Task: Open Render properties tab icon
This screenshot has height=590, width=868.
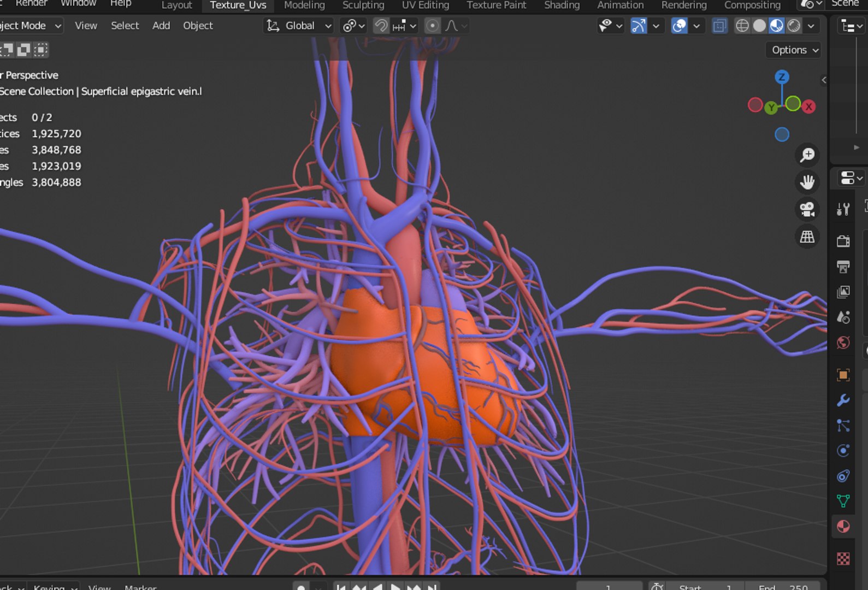Action: tap(843, 240)
